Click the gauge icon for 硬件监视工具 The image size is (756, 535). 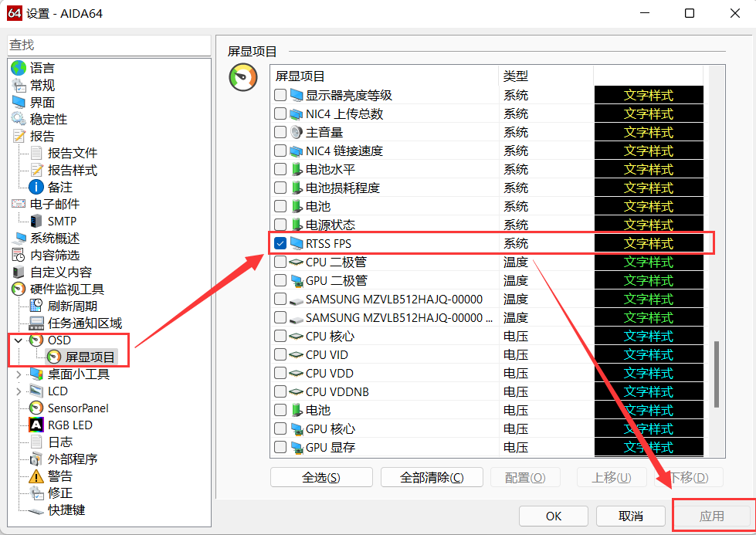[19, 289]
